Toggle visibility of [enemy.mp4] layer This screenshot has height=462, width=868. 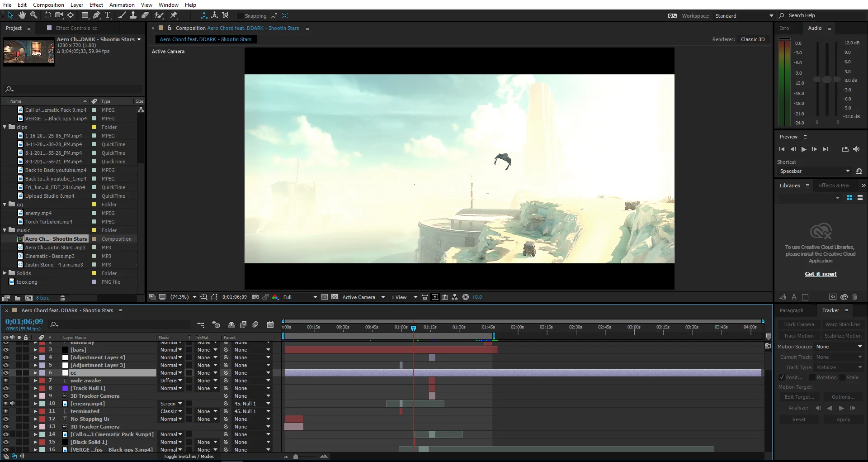coord(6,404)
